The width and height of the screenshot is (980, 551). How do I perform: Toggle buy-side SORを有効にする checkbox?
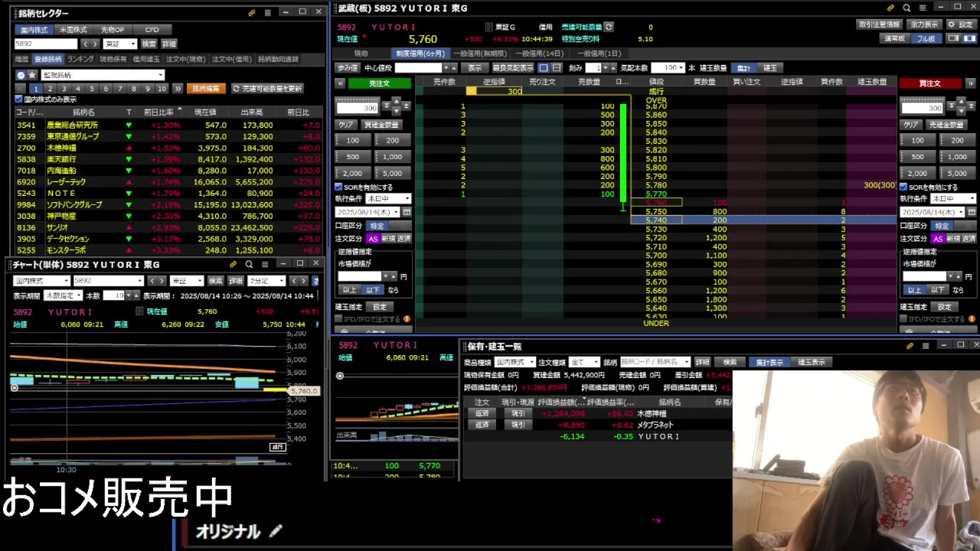pos(903,187)
